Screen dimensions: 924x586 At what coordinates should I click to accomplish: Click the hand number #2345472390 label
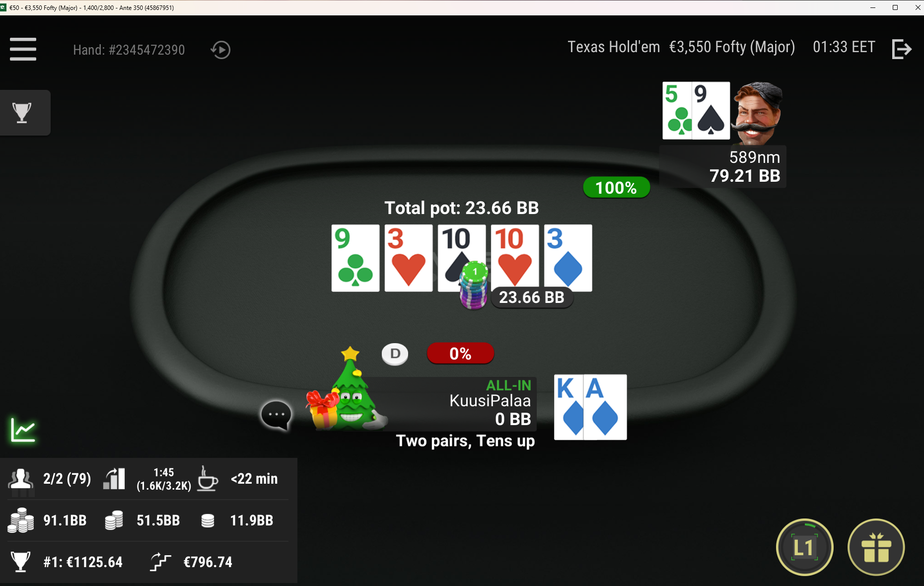(129, 50)
